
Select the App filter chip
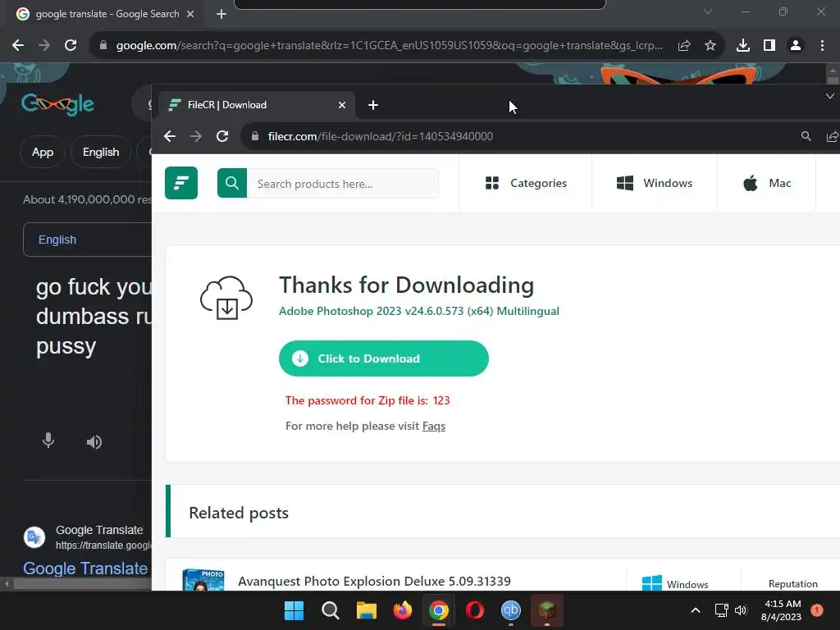pyautogui.click(x=43, y=152)
